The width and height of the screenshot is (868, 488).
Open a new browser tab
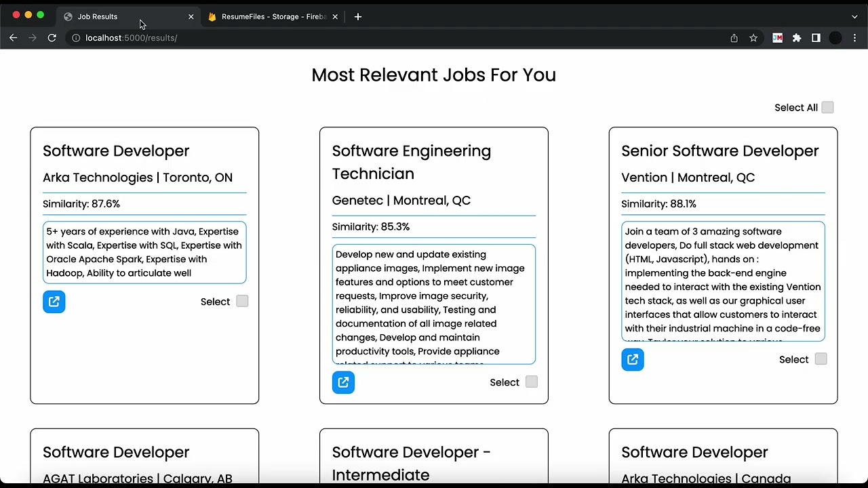pos(358,16)
